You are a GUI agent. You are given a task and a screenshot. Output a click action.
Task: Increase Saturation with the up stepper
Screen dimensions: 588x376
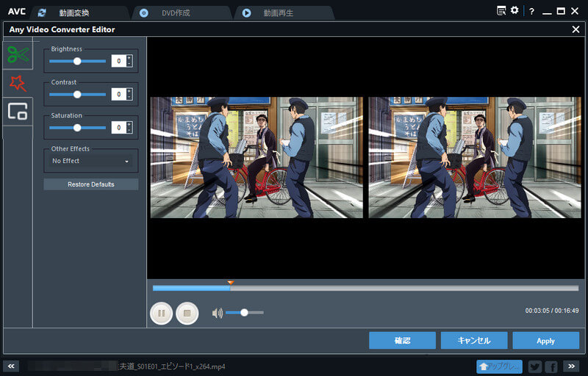click(x=129, y=125)
